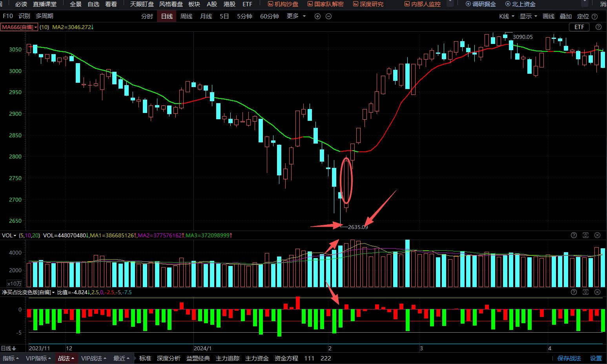
Task: Expand the VIP指标 menu at bottom
Action: point(38,358)
